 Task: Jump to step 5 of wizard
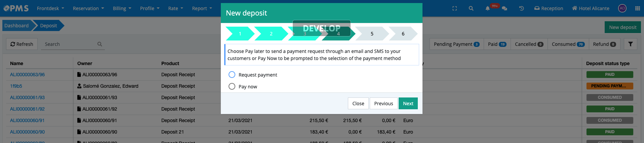coord(372,34)
